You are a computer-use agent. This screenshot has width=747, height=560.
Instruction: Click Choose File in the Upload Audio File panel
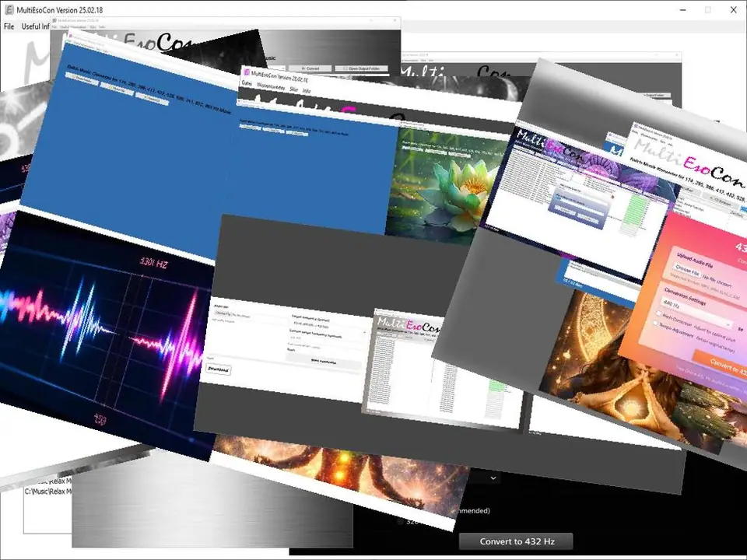[686, 271]
